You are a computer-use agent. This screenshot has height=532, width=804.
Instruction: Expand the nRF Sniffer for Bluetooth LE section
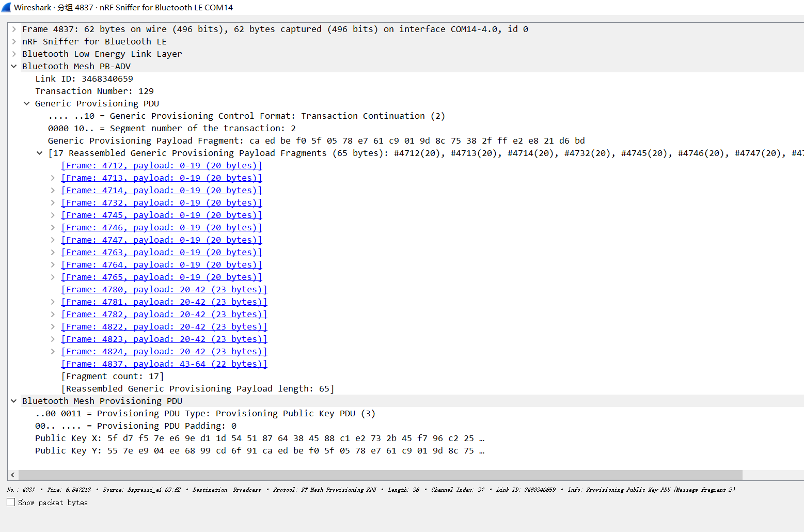[x=14, y=42]
